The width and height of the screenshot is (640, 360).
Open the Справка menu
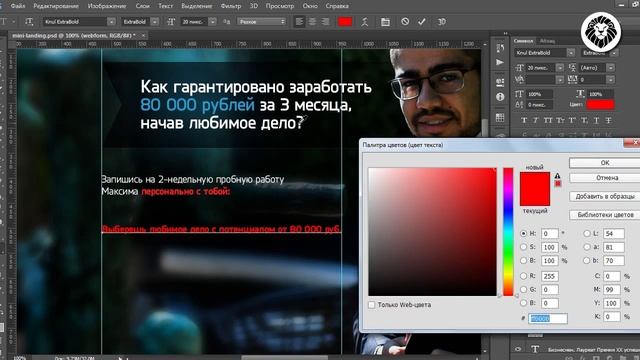[337, 6]
